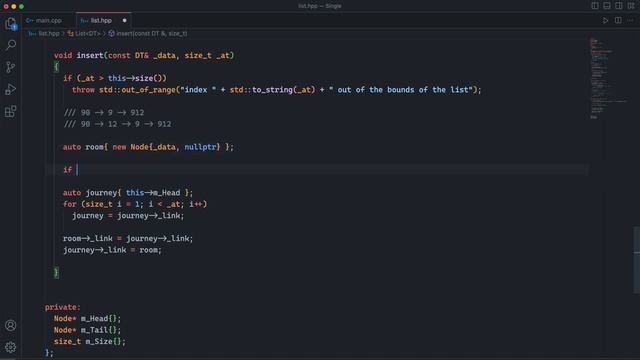The height and width of the screenshot is (360, 640).
Task: Open the Customize Layout icon
Action: 631,6
